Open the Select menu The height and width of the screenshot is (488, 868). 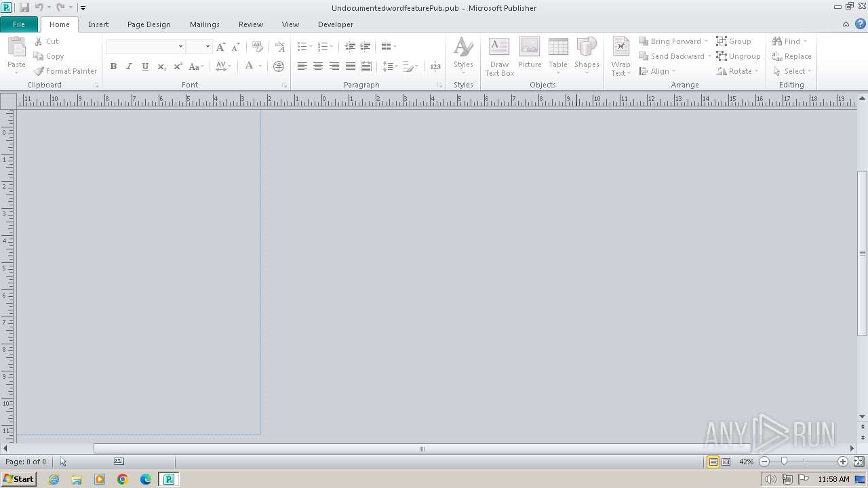792,71
